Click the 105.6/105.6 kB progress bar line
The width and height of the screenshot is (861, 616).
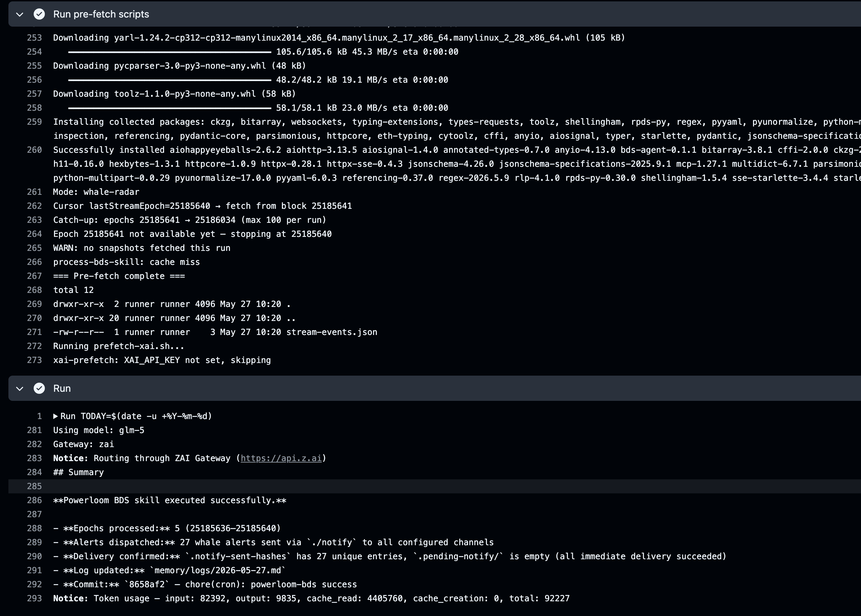coord(263,52)
